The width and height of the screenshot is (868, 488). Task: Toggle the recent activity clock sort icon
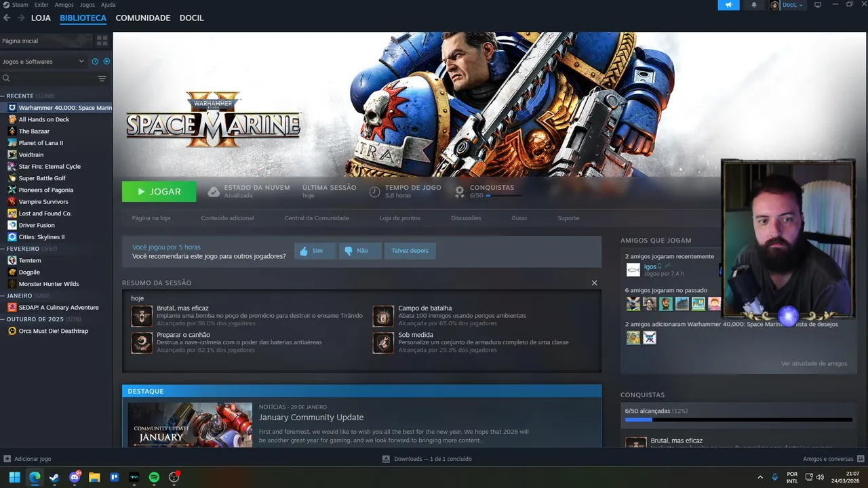[95, 61]
